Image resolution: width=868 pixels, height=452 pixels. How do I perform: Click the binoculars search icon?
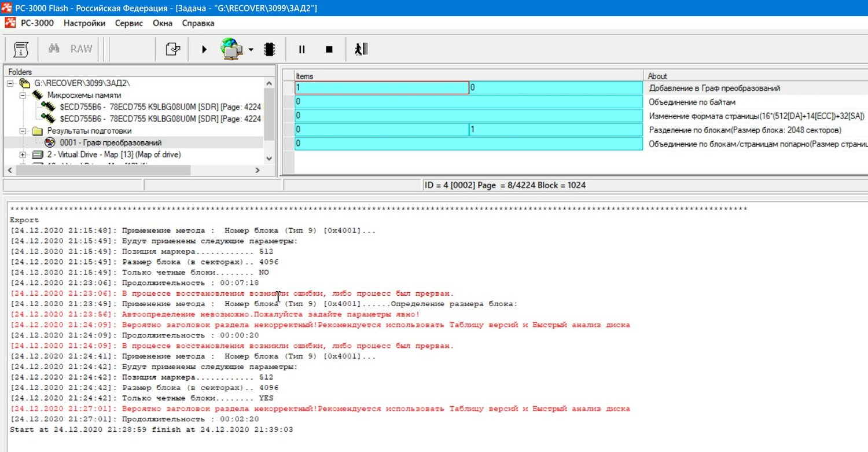click(54, 49)
